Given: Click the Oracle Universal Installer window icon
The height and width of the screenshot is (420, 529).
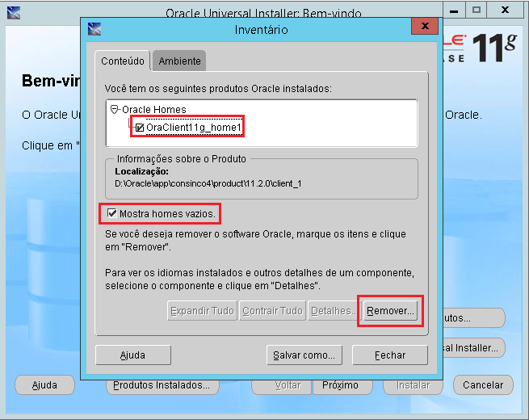Looking at the screenshot, I should [x=14, y=13].
